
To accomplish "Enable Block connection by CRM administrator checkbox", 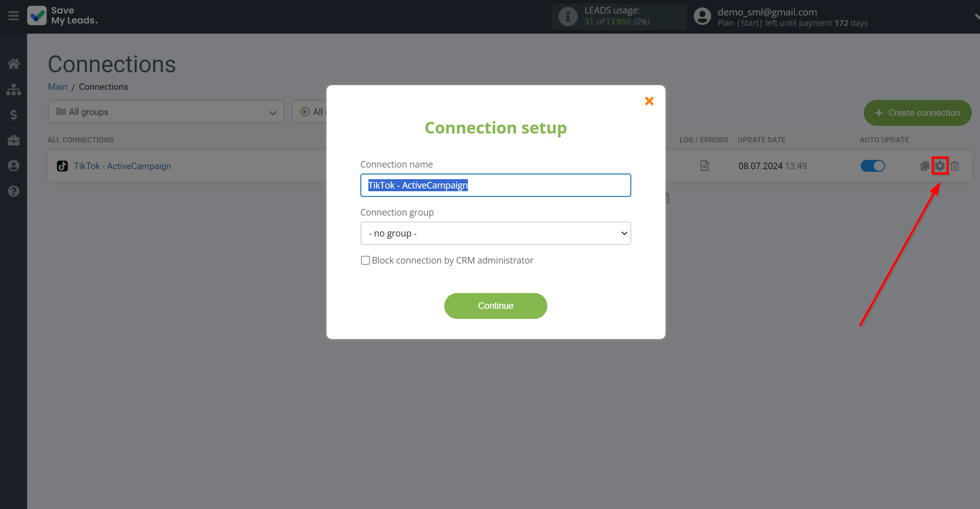I will tap(365, 260).
